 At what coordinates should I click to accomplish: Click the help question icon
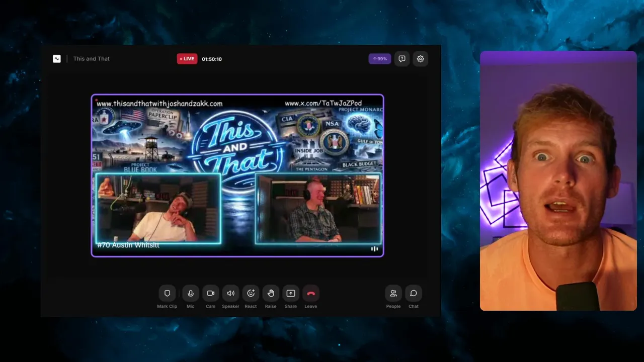tap(402, 59)
